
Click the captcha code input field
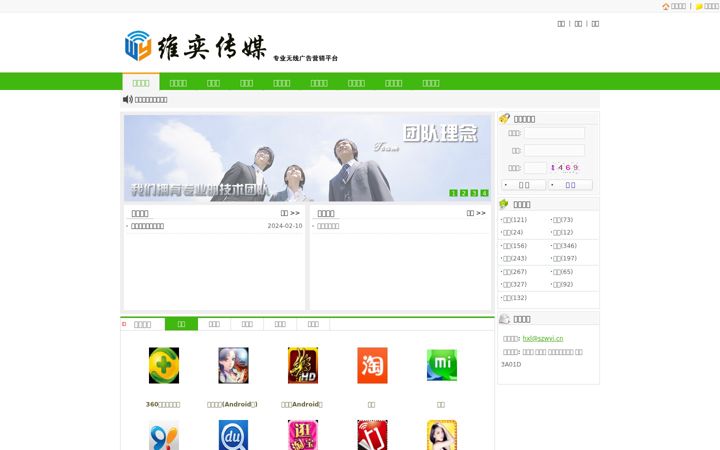click(535, 168)
